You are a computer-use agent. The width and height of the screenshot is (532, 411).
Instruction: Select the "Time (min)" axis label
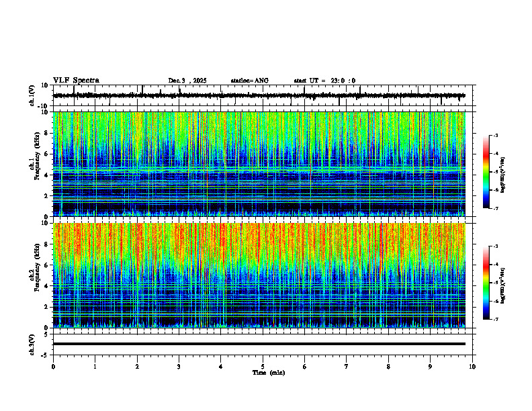(x=269, y=373)
